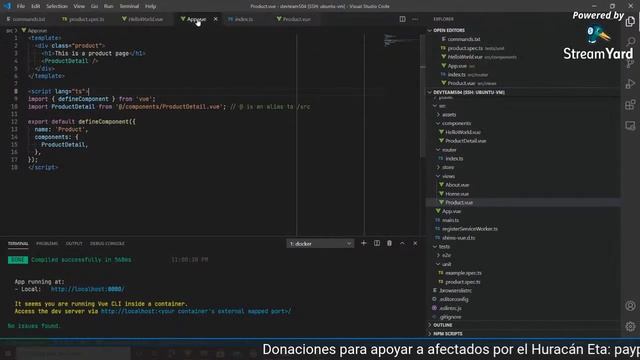
Task: Split the editor to the right
Action: pos(402,19)
